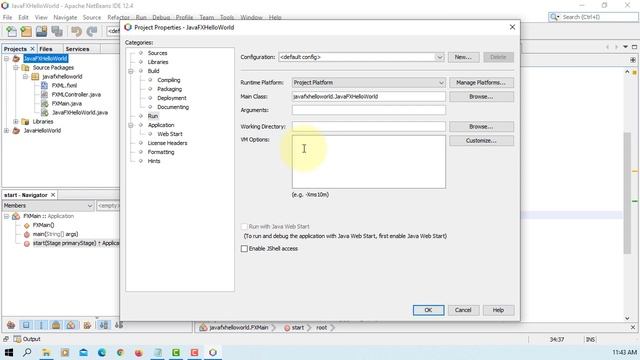Open Runtime Platform dropdown
The height and width of the screenshot is (360, 640).
441,82
